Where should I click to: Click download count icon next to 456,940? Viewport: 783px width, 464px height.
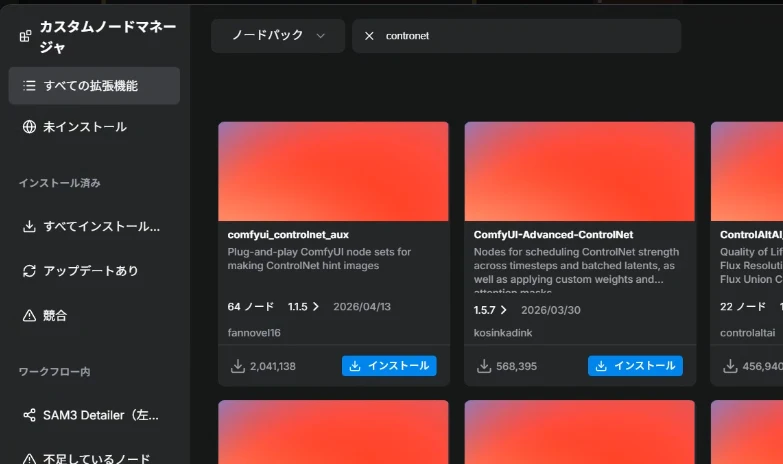[x=730, y=366]
